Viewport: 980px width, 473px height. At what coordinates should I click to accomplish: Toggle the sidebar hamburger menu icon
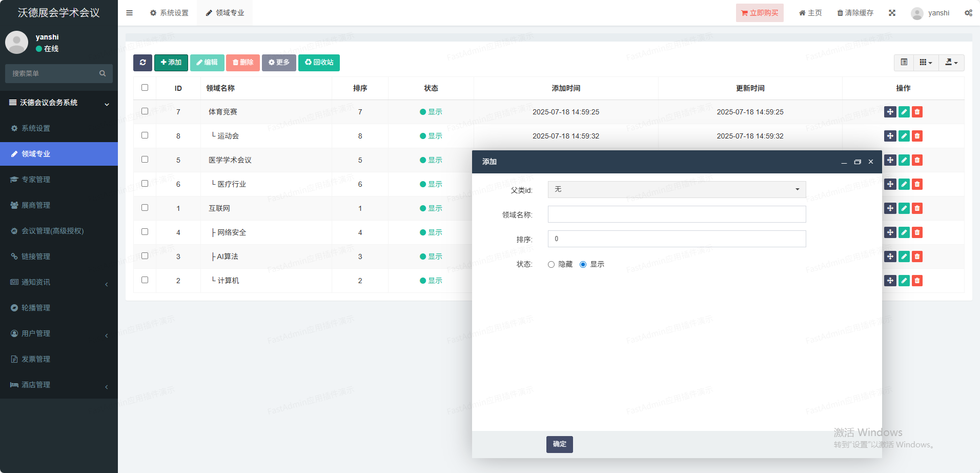(x=129, y=13)
